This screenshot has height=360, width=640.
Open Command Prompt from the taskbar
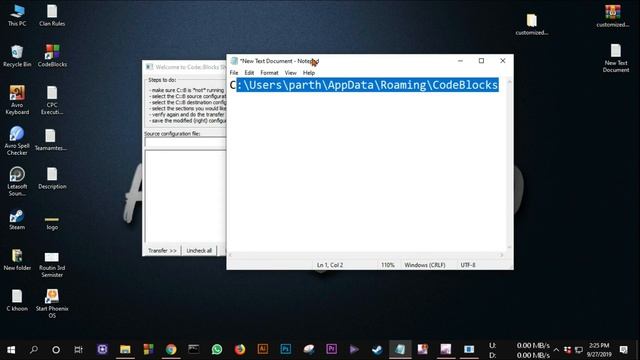tap(194, 349)
